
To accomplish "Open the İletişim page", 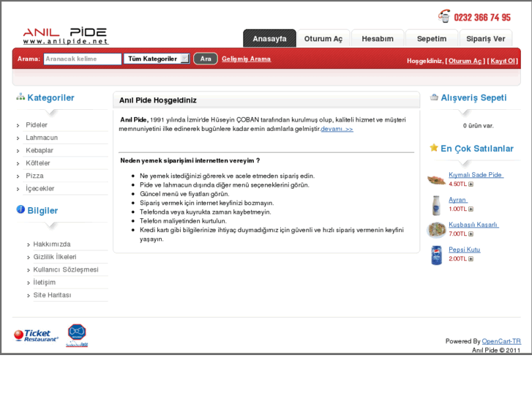I will coord(44,282).
